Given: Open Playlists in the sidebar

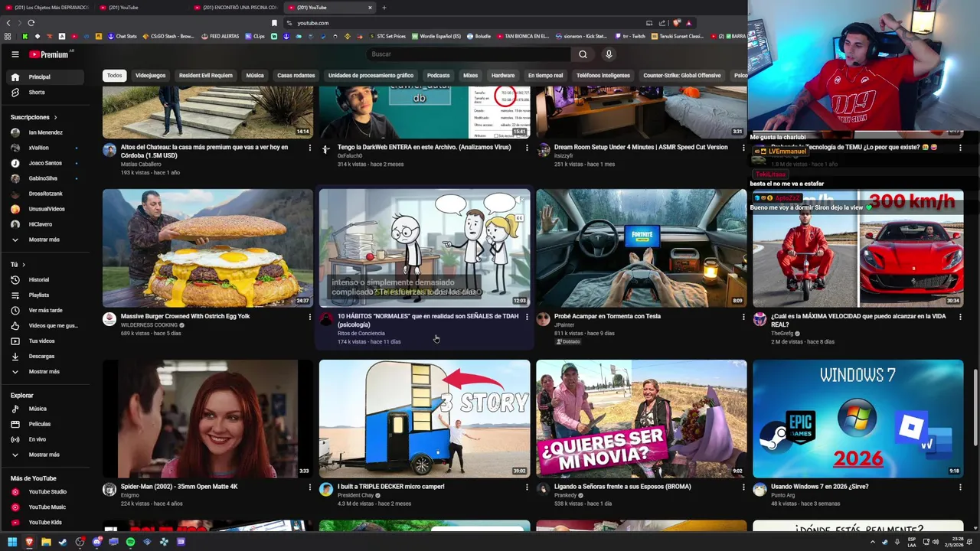Looking at the screenshot, I should pos(46,295).
